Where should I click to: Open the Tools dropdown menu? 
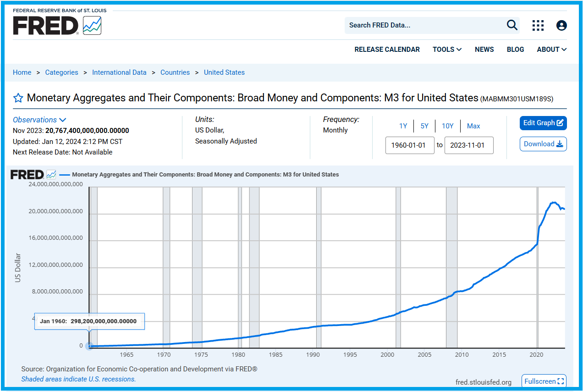tap(447, 50)
